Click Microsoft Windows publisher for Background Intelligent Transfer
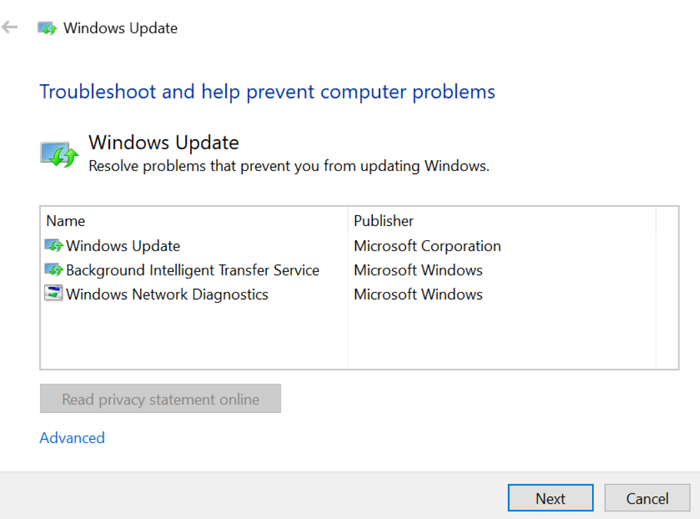The width and height of the screenshot is (700, 519). click(418, 270)
